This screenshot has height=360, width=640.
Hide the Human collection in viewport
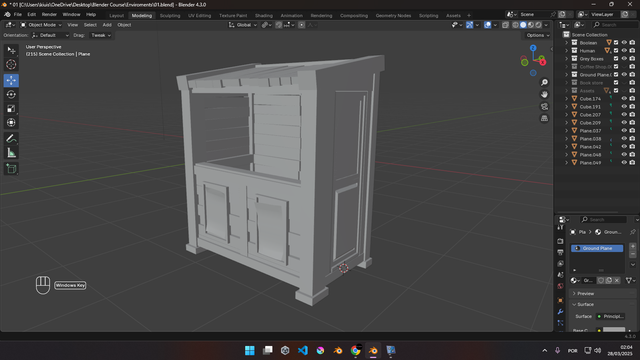pyautogui.click(x=624, y=51)
